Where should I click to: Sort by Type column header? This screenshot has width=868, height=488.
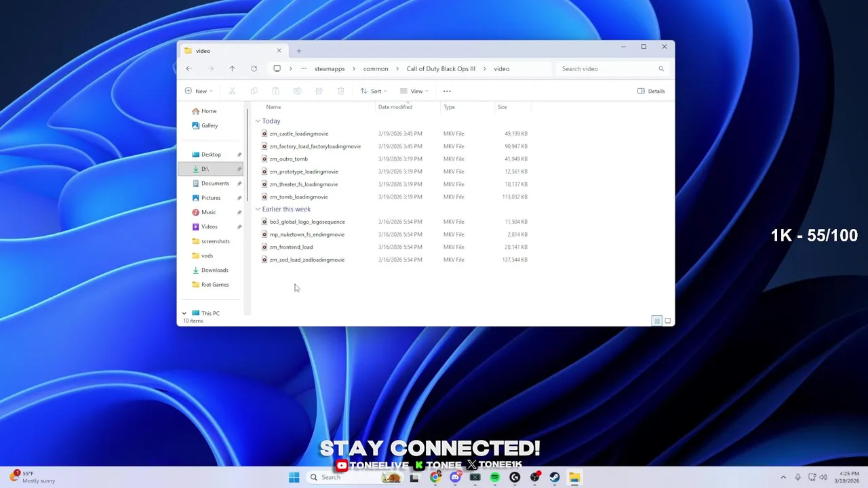coord(449,107)
